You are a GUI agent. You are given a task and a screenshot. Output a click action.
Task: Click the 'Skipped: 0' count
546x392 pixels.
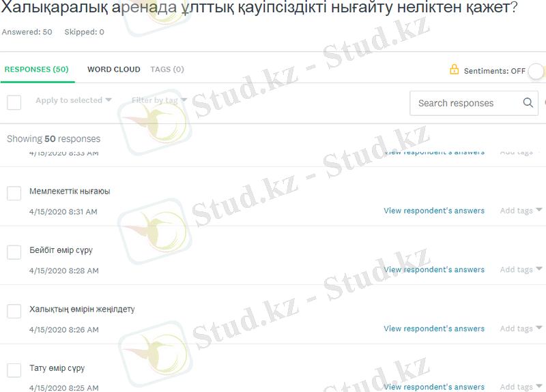click(84, 32)
